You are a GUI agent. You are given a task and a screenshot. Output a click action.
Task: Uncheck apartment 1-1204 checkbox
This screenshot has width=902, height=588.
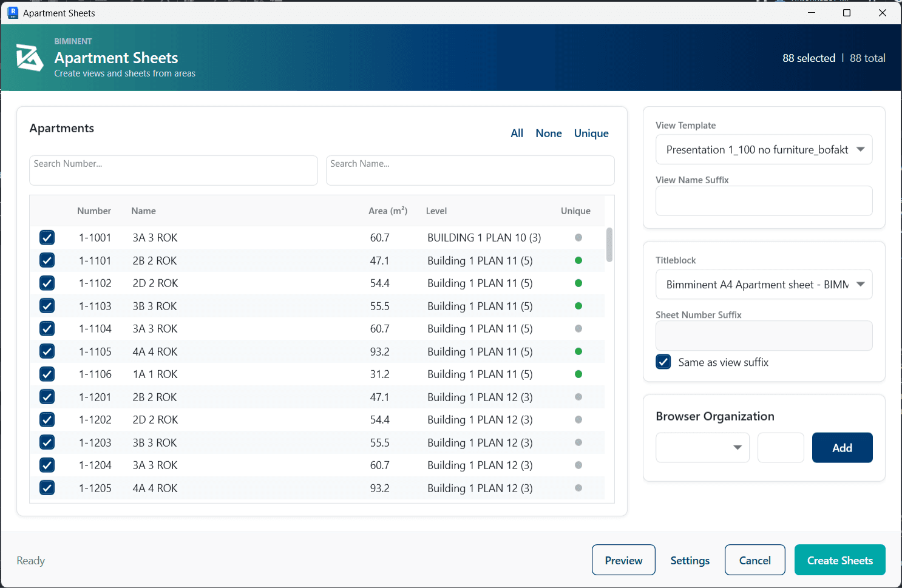[47, 465]
